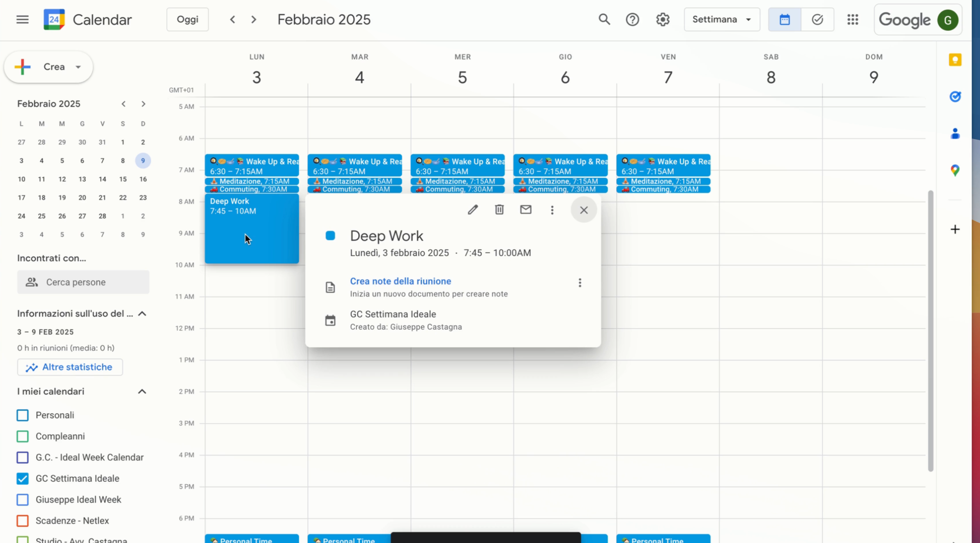Enable the Personali calendar checkbox
Image resolution: width=980 pixels, height=543 pixels.
23,415
